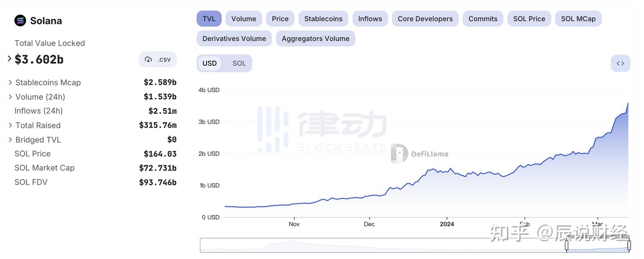The image size is (644, 259).
Task: Download the TVL data as .csv
Action: pos(158,59)
